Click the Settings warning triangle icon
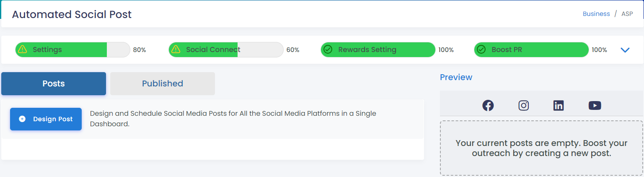 click(x=23, y=49)
